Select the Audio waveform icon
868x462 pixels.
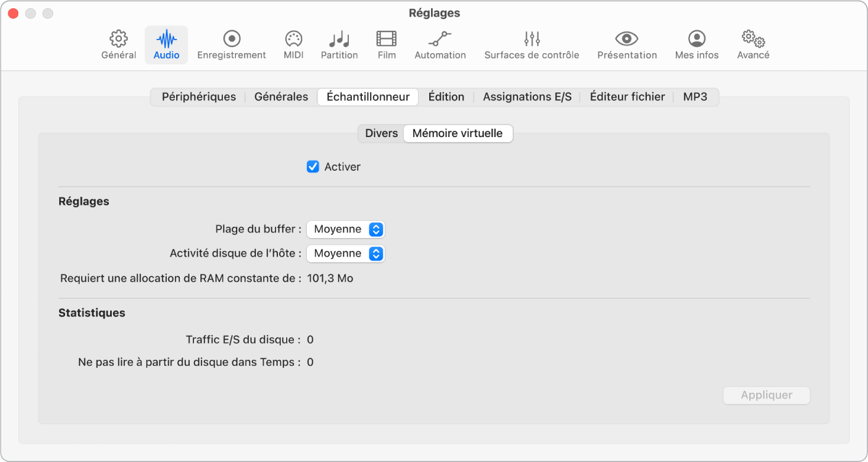pos(166,40)
